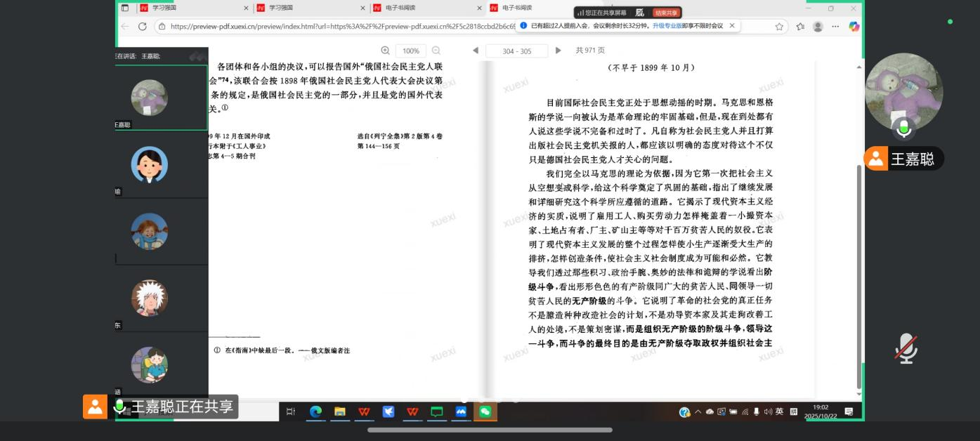Viewport: 980px width, 441px height.
Task: Open the browser settings ellipsis menu
Action: pos(835,26)
